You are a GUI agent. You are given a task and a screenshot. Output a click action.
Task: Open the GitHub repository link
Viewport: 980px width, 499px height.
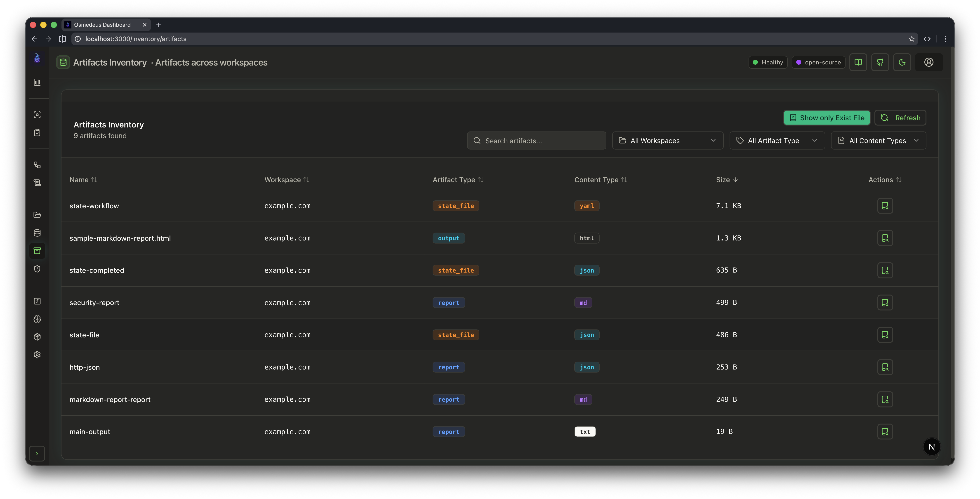tap(880, 62)
